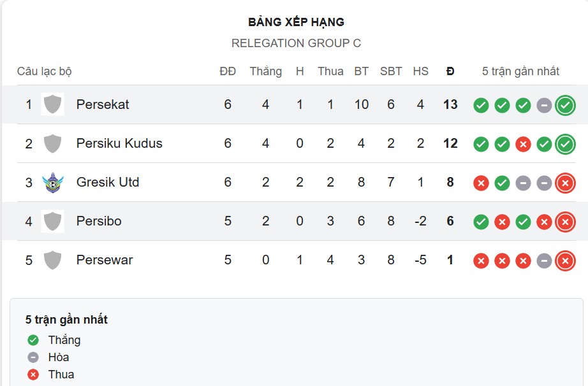Select the Persiku Kudus shield logo
Screen dimensions: 588x386
click(53, 143)
